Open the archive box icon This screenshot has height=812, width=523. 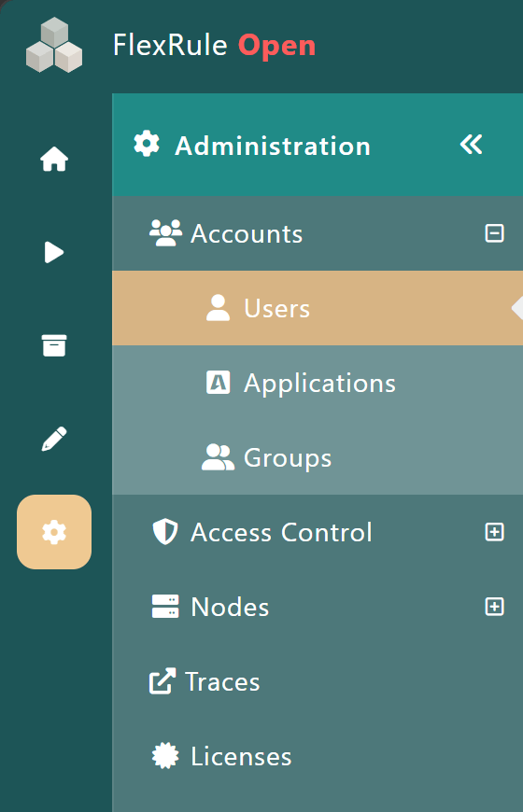[x=54, y=345]
